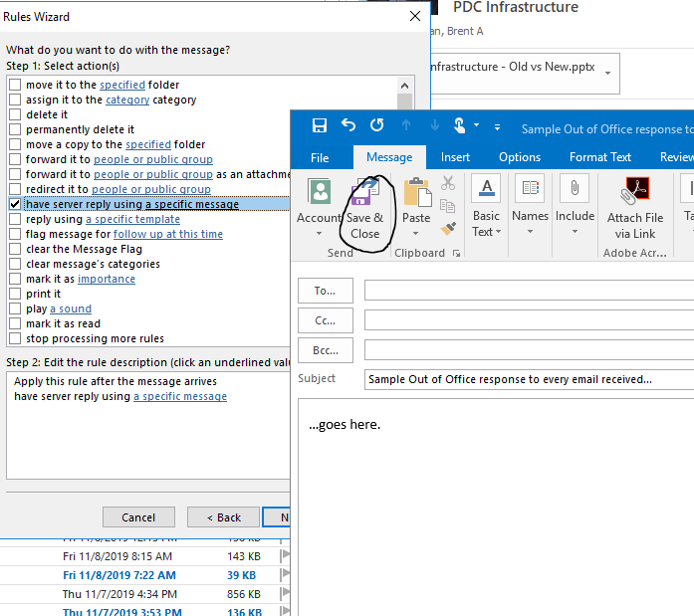Image resolution: width=694 pixels, height=616 pixels.
Task: Switch to the Options tab
Action: [520, 157]
